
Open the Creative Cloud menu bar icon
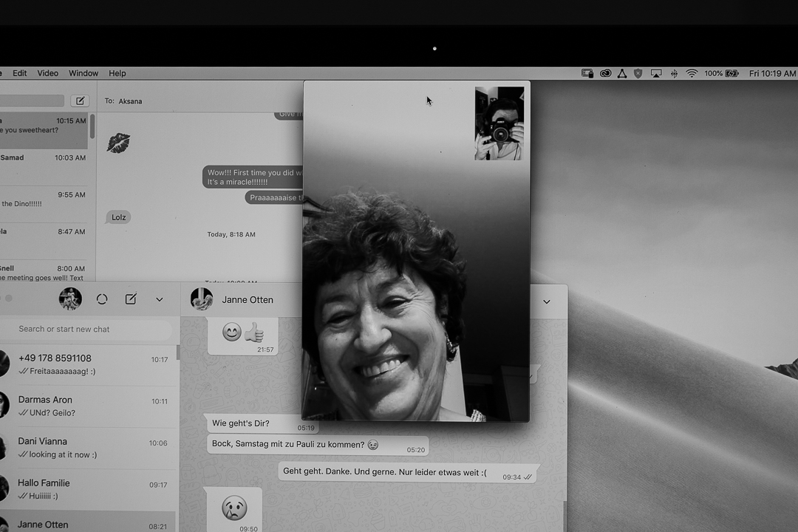click(605, 73)
